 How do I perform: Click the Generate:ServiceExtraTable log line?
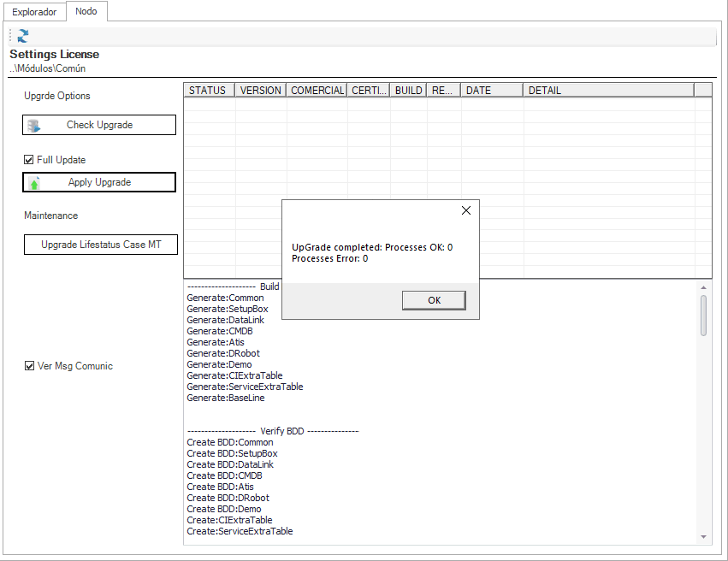pyautogui.click(x=246, y=387)
